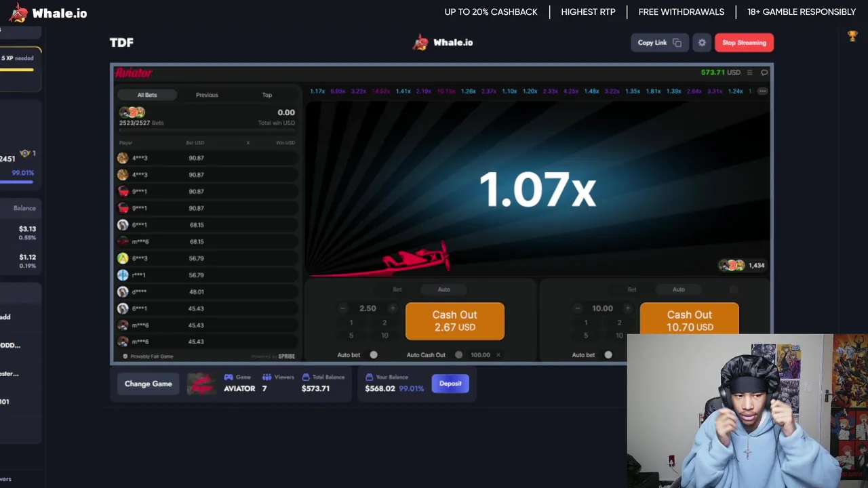Click the 100.00 auto cash out field

click(481, 354)
